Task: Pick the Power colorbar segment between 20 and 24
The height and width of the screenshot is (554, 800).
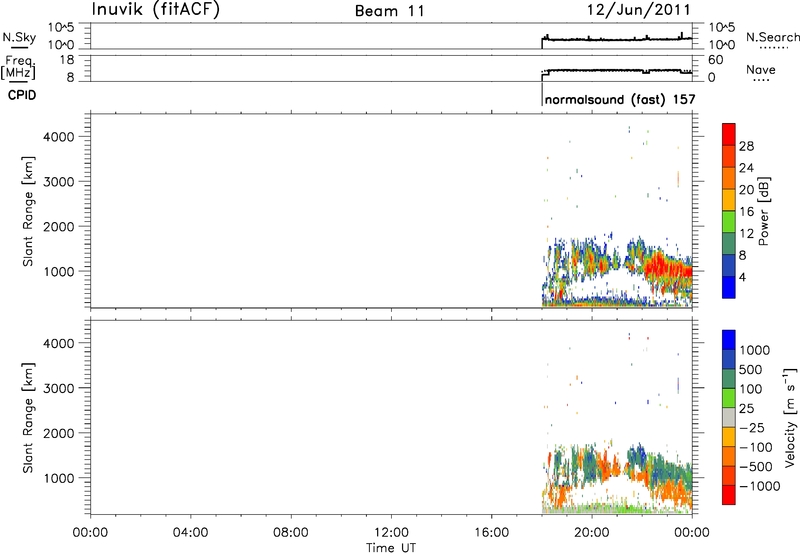Action: point(729,178)
